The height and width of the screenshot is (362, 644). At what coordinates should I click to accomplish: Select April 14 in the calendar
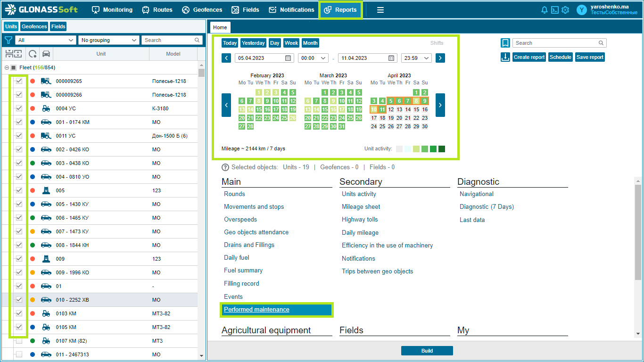coord(408,109)
